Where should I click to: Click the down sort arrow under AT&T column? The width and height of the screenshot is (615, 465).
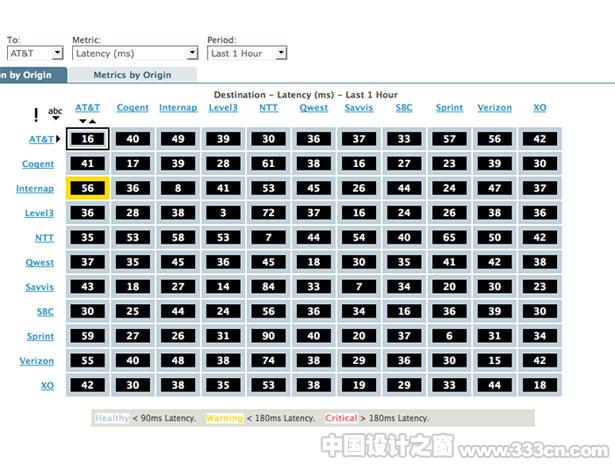point(82,121)
